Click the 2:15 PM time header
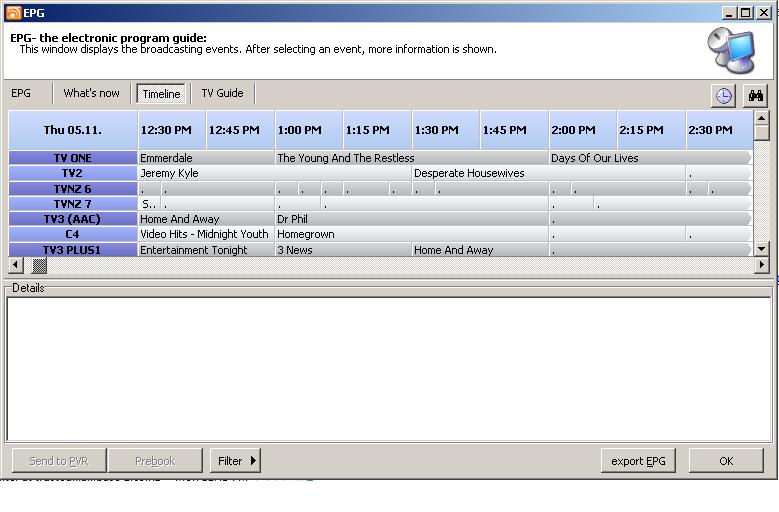 pos(652,130)
